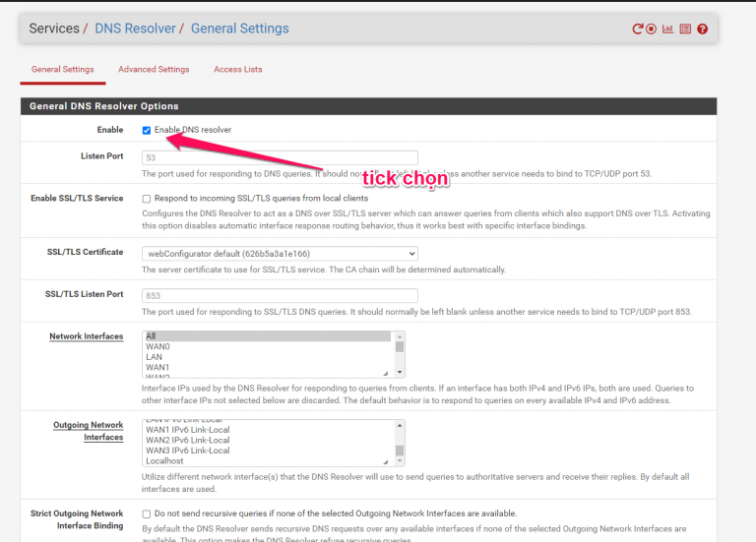Select WAN0 in Network Interfaces list
The width and height of the screenshot is (756, 542).
click(158, 346)
